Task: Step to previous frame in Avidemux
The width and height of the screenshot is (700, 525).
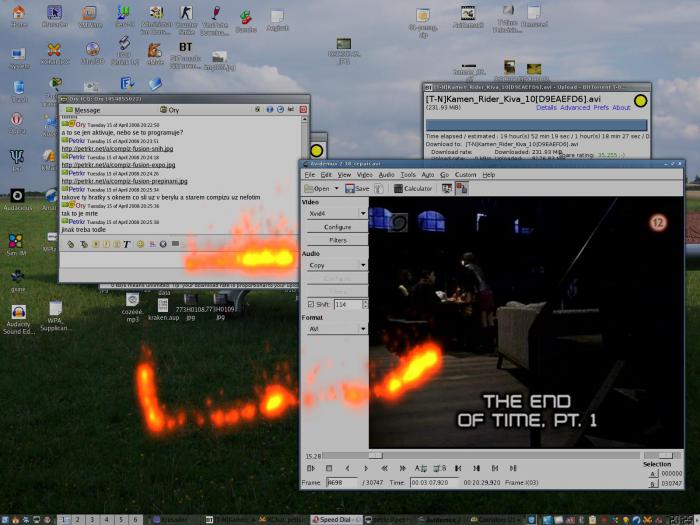Action: click(x=347, y=468)
